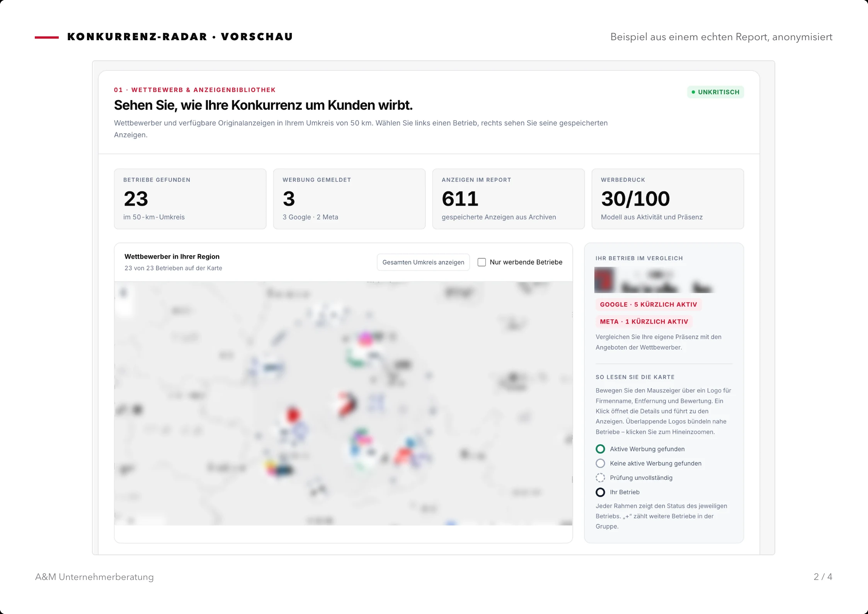This screenshot has height=614, width=868.
Task: Click the text im 50-km-Umkreis
Action: click(154, 217)
